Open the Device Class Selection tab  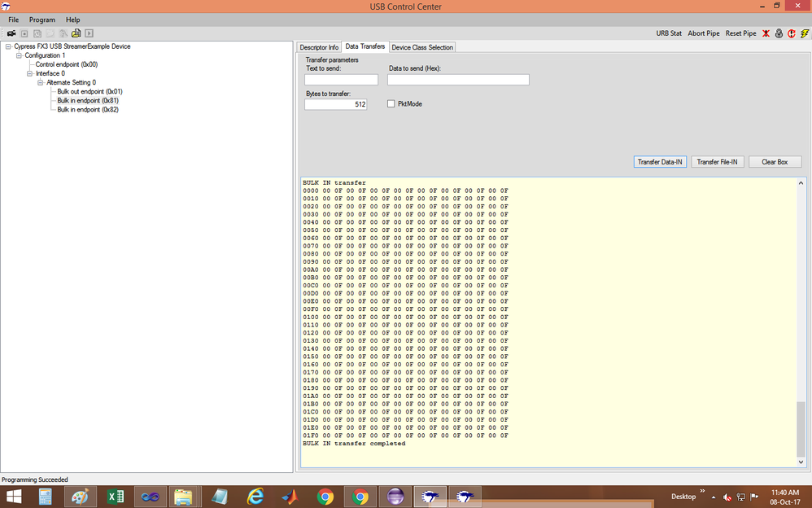[x=422, y=47]
